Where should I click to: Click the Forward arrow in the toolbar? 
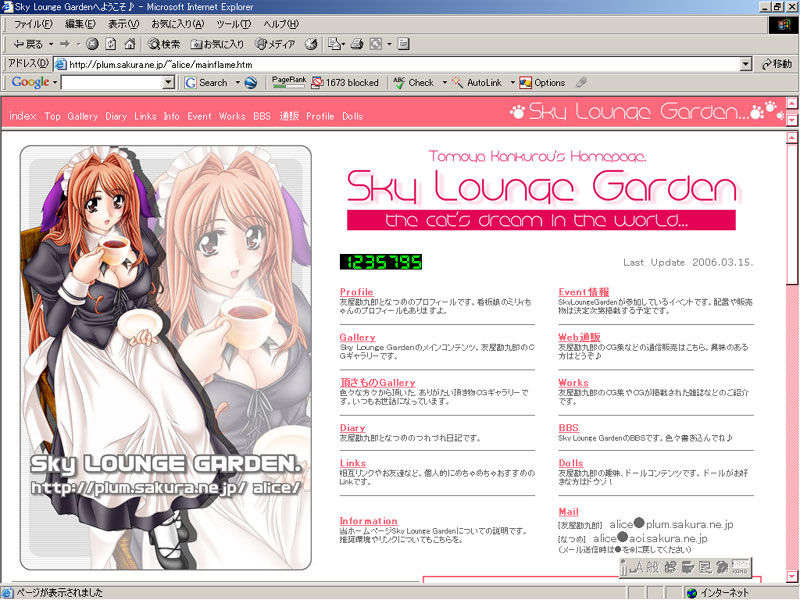tap(64, 44)
